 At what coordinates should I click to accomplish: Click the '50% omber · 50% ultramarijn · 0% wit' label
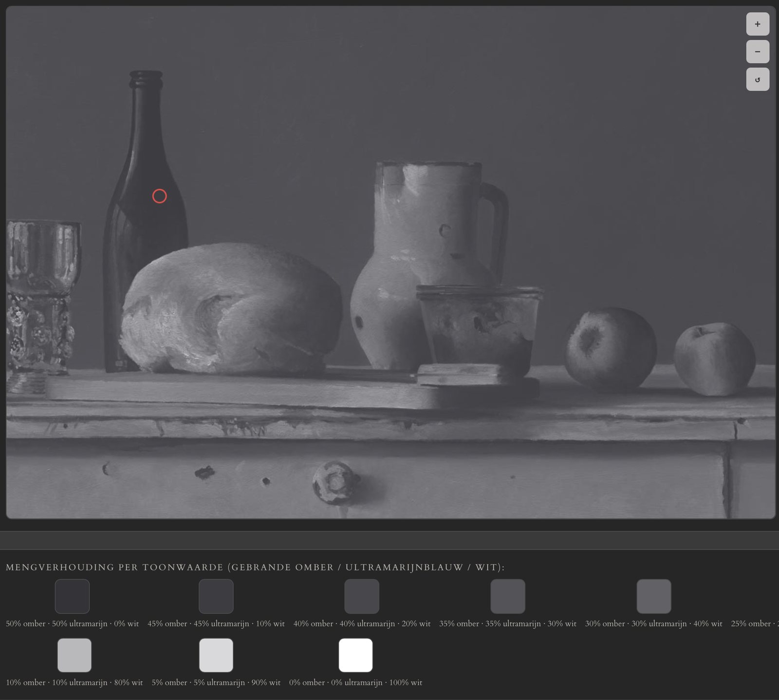click(x=73, y=624)
